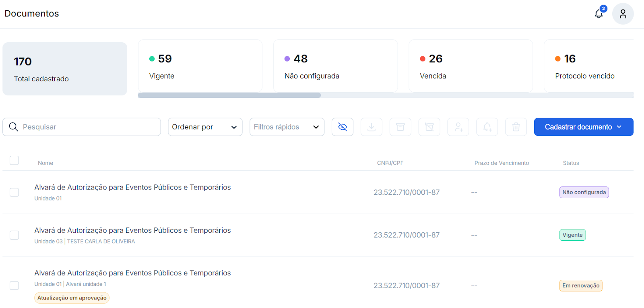Click the Documentos page title
This screenshot has height=308, width=644.
pos(32,14)
